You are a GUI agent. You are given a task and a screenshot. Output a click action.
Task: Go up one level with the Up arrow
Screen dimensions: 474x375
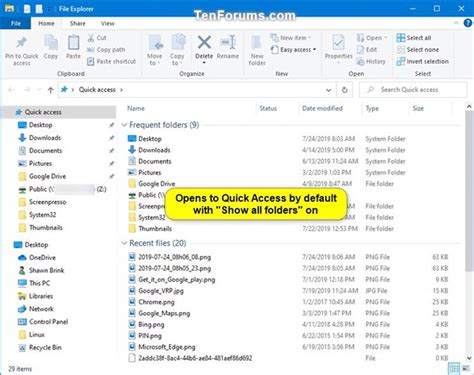click(x=51, y=90)
